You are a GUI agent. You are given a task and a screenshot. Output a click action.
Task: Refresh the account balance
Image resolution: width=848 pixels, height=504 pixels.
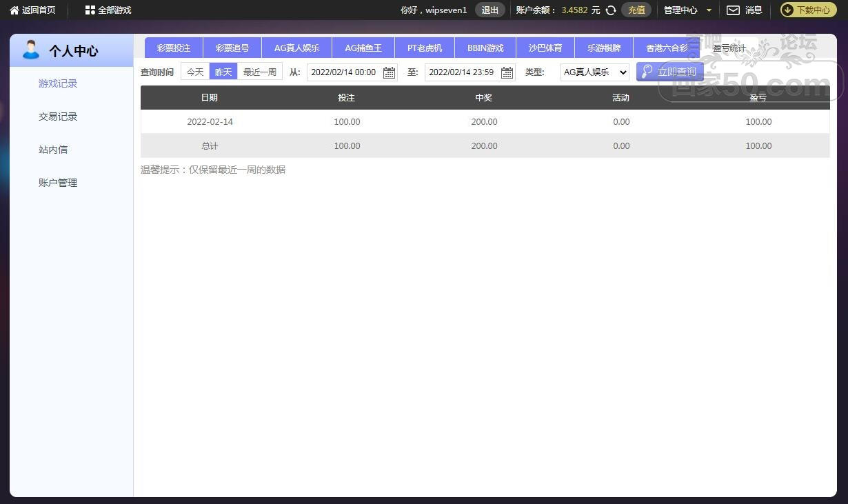(610, 10)
